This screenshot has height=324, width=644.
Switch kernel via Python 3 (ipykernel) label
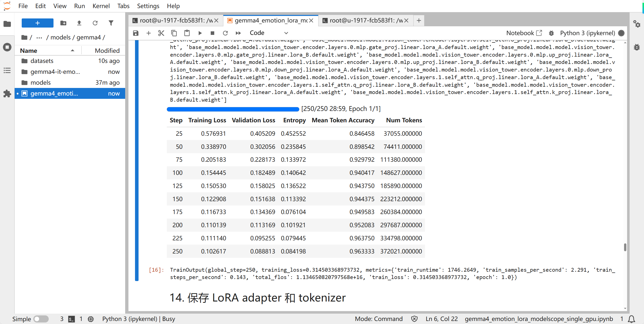pyautogui.click(x=587, y=33)
